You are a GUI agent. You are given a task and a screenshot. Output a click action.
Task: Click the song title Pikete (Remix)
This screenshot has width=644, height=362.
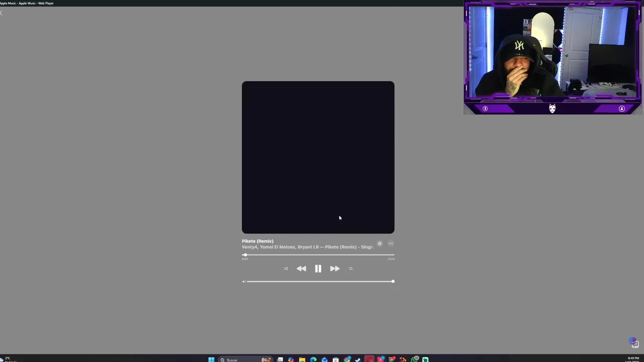pos(258,241)
